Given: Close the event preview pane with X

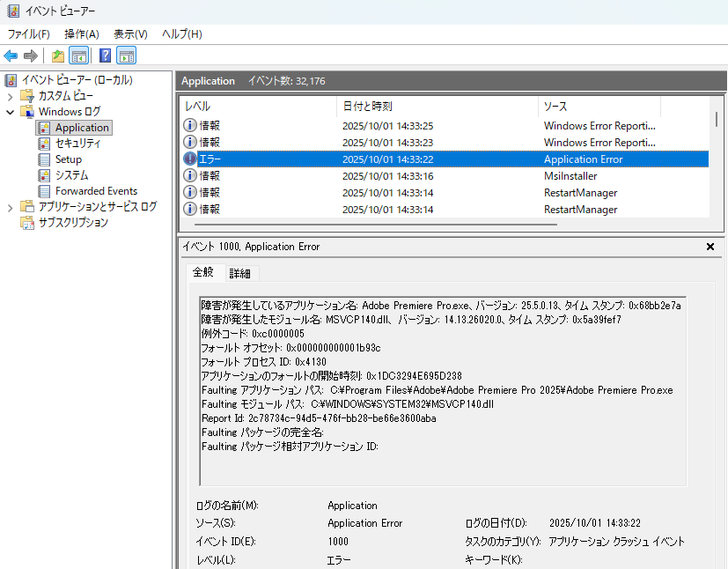Looking at the screenshot, I should 710,248.
